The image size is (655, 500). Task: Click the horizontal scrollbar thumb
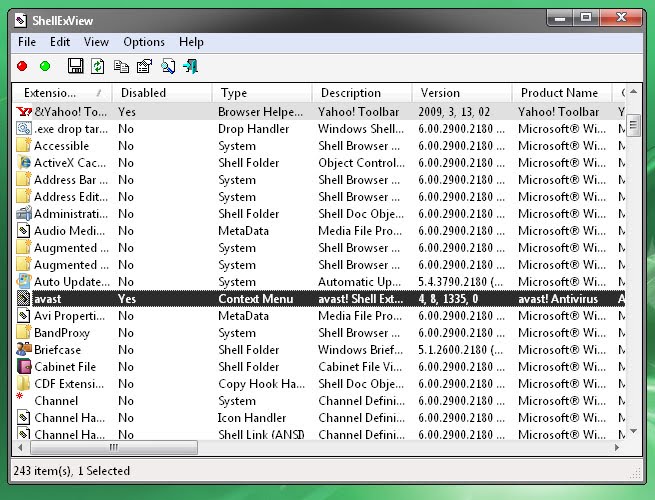click(x=114, y=447)
